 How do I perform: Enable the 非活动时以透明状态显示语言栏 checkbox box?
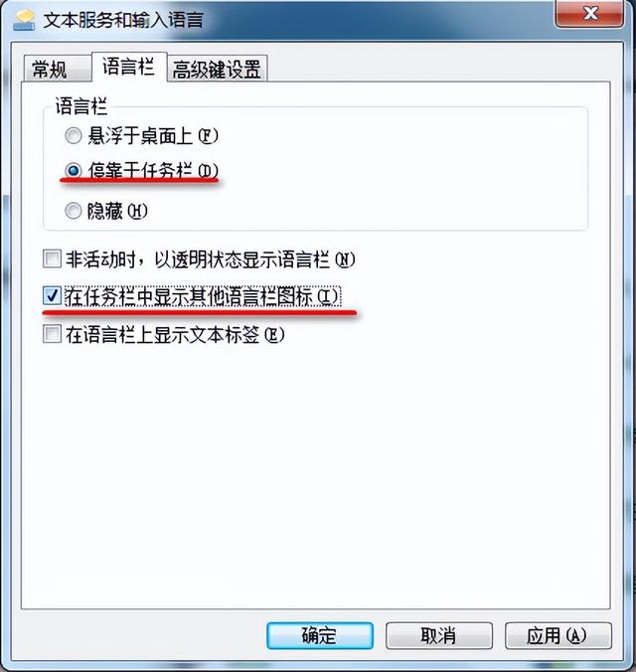click(x=53, y=258)
